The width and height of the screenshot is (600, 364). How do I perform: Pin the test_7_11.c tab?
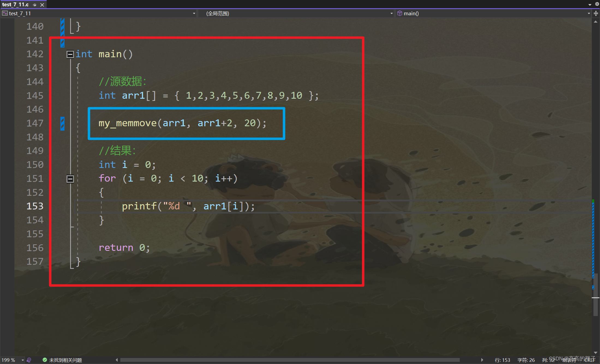pyautogui.click(x=35, y=5)
